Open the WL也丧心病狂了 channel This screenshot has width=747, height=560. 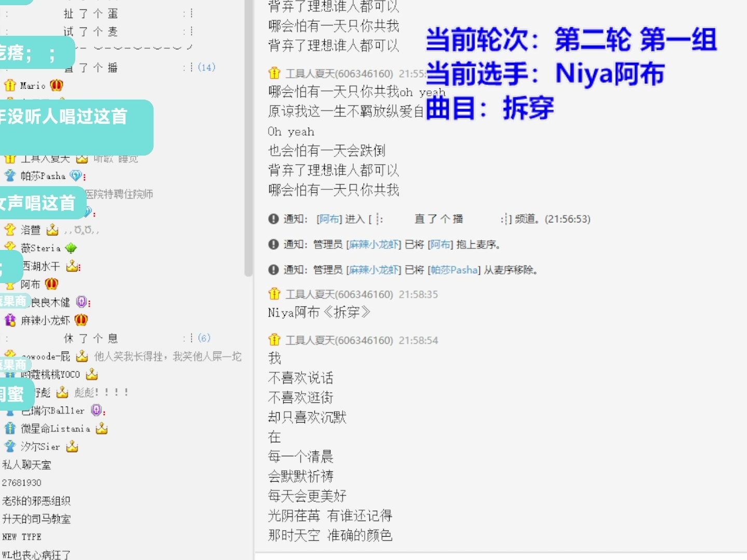[x=36, y=554]
